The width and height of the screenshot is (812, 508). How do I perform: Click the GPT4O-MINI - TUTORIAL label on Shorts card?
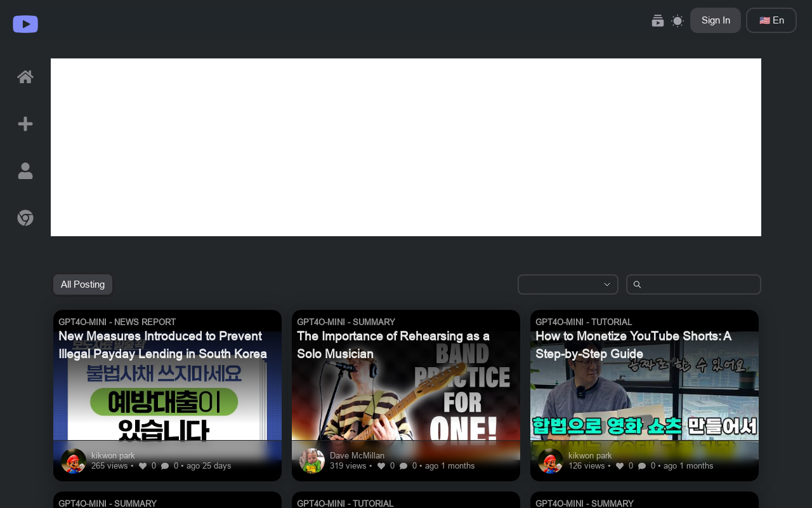584,322
